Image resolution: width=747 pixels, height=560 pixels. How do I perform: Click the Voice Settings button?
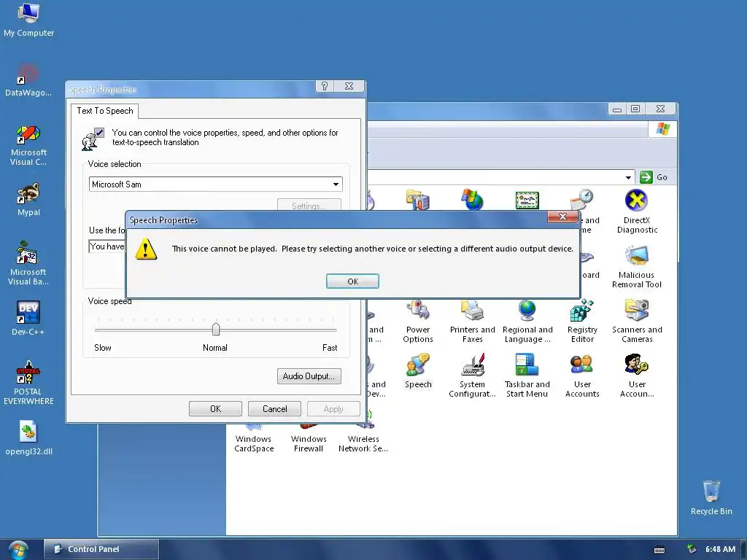(309, 205)
